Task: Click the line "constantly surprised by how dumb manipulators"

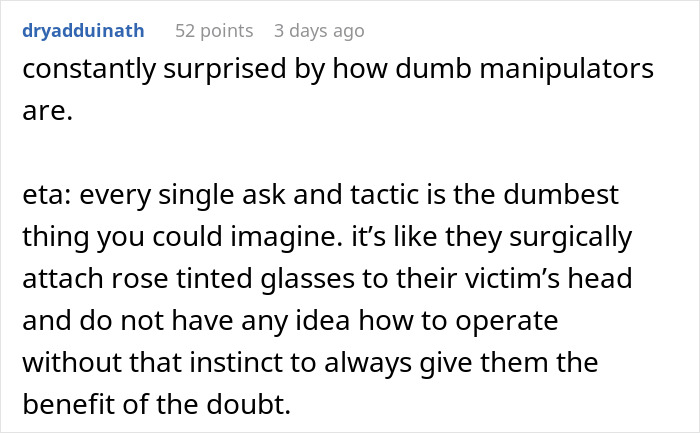Action: 337,70
